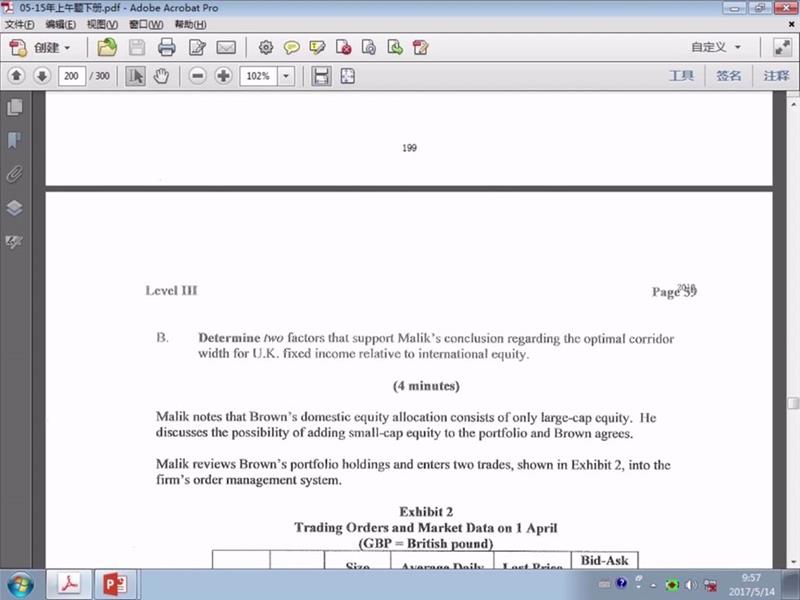Image resolution: width=800 pixels, height=600 pixels.
Task: Click the page with magnifier icon
Action: click(x=369, y=48)
